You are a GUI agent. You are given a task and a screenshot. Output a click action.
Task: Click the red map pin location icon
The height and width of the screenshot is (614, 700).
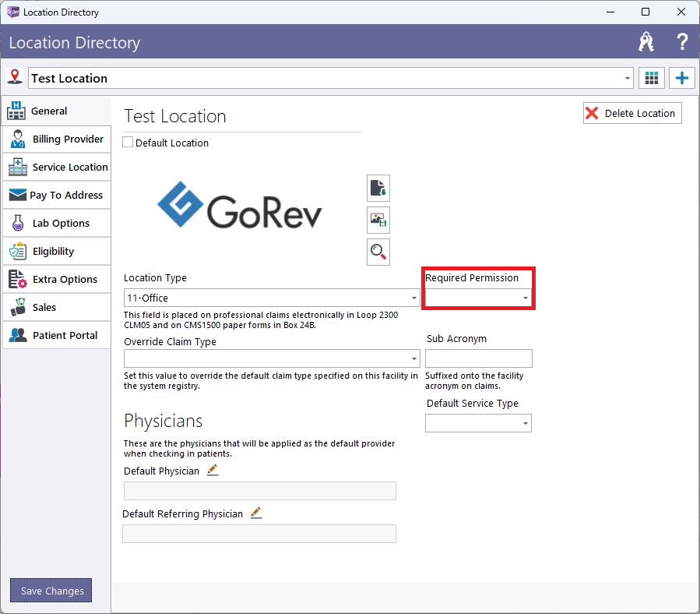pos(15,77)
